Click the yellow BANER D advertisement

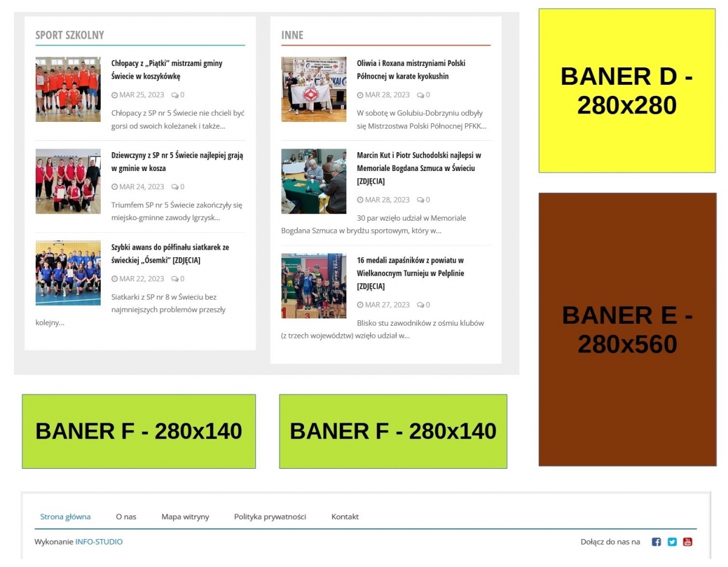[627, 91]
